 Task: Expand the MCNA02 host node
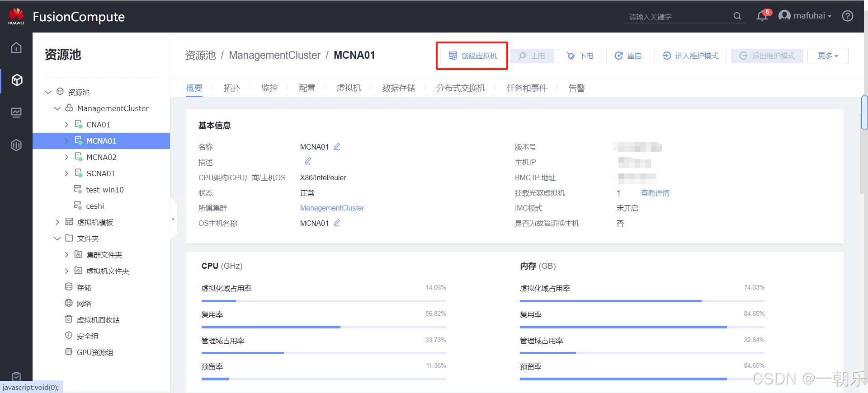click(x=66, y=157)
